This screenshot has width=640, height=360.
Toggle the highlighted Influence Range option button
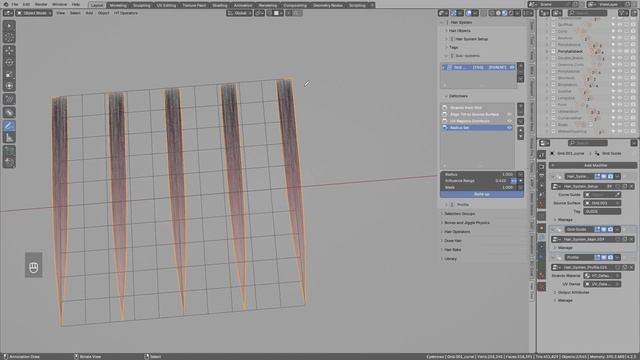(514, 181)
